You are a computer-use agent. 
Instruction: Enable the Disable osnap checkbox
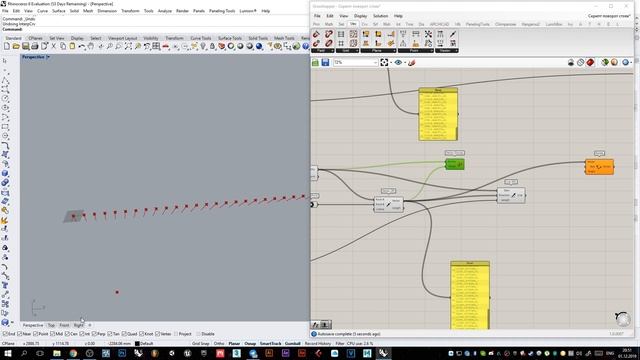click(x=198, y=334)
